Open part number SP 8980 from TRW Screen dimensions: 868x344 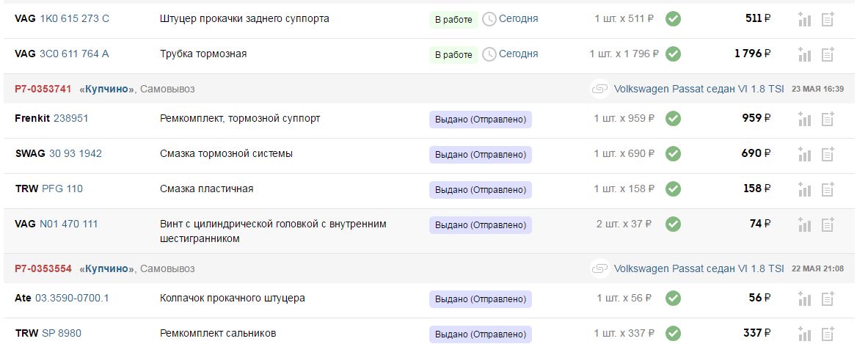[x=62, y=333]
